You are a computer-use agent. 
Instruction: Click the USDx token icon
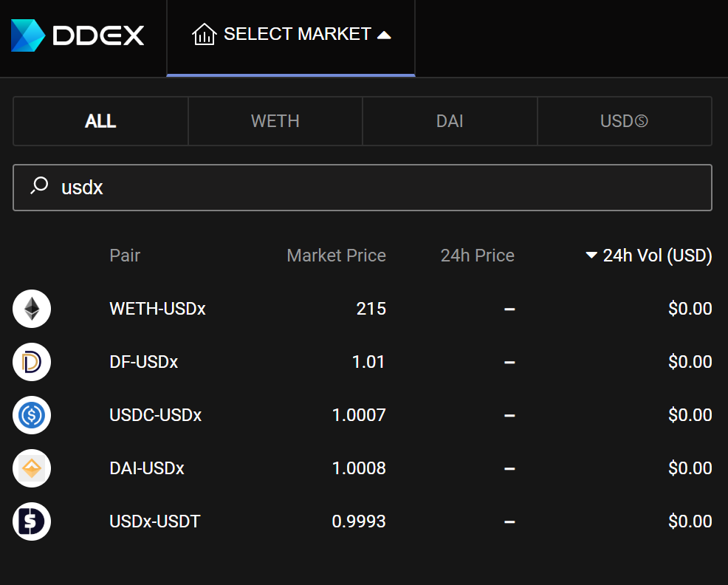(x=32, y=521)
